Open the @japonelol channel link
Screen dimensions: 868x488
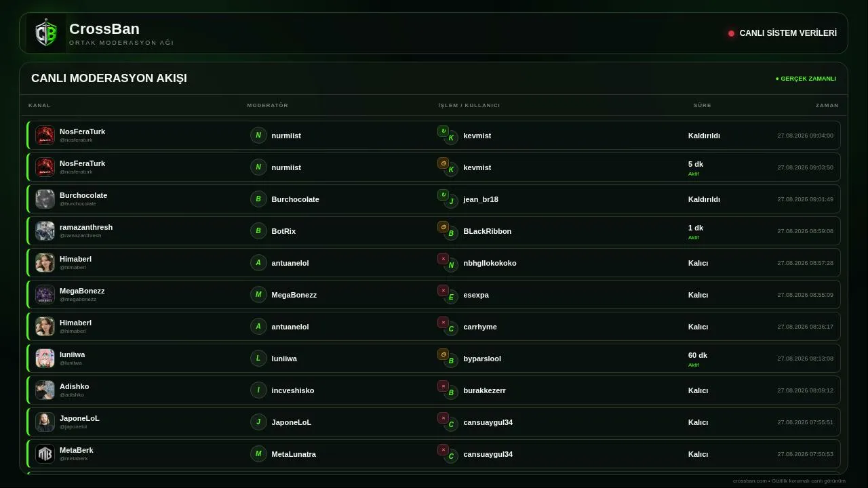[x=73, y=427]
